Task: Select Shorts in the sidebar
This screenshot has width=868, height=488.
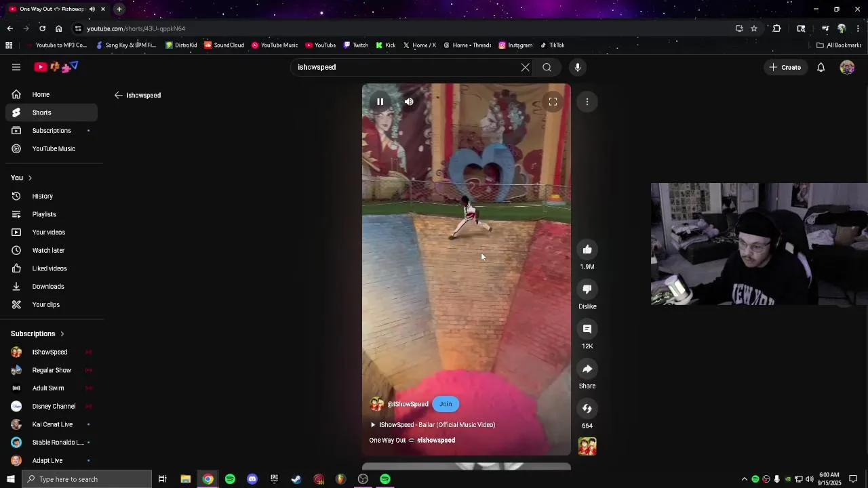Action: (x=52, y=113)
